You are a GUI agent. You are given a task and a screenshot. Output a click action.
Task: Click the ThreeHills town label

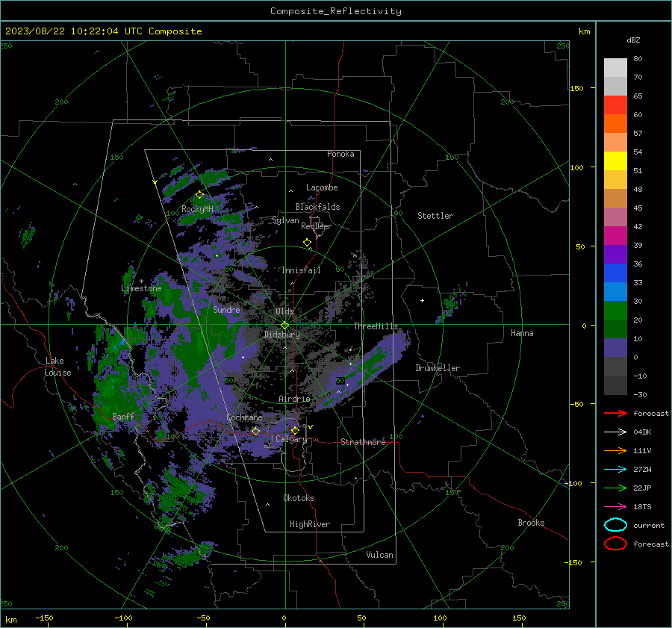[x=376, y=326]
